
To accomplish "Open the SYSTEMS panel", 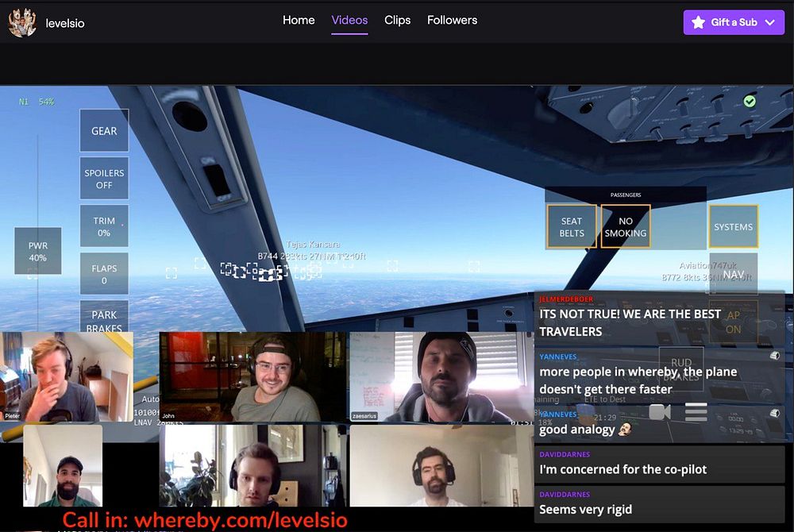I will [x=733, y=227].
